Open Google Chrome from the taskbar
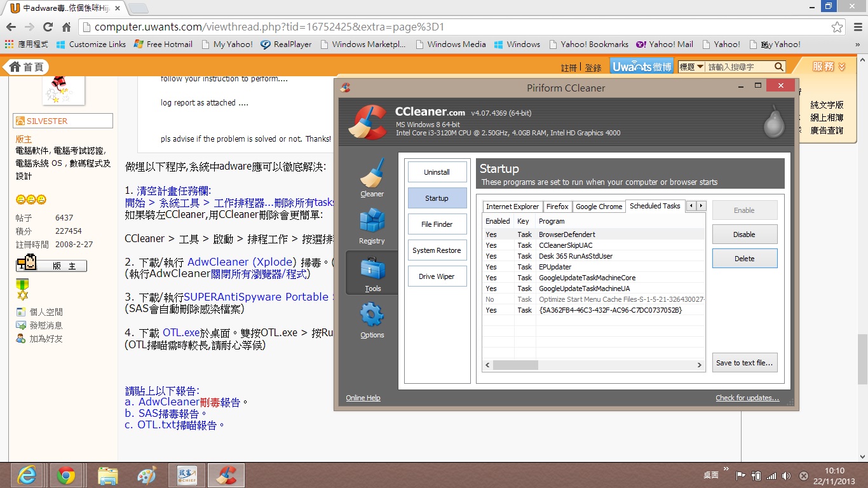 click(66, 475)
